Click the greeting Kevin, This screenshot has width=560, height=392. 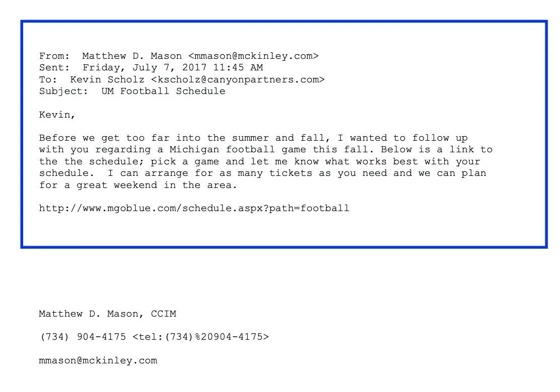pos(57,115)
